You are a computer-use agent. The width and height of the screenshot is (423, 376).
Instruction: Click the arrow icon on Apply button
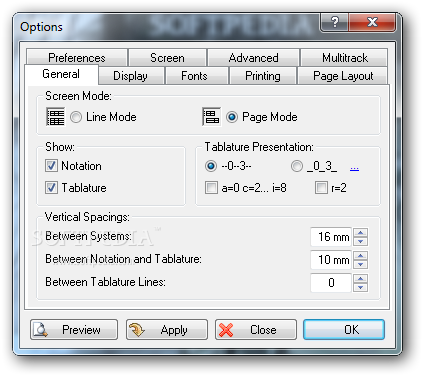pos(136,329)
